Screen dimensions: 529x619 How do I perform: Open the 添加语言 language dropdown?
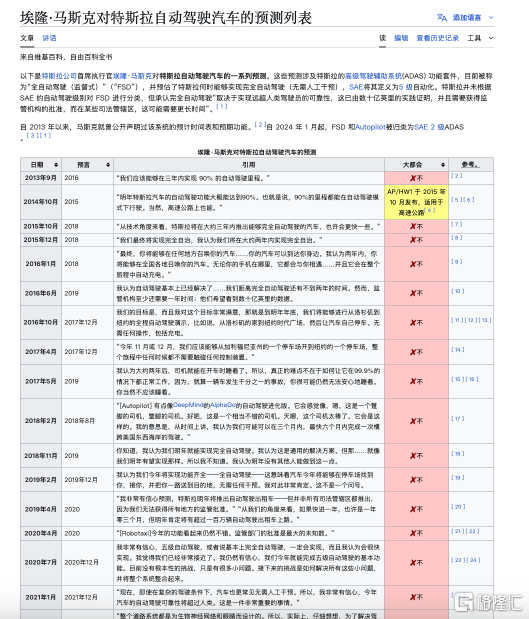click(473, 17)
